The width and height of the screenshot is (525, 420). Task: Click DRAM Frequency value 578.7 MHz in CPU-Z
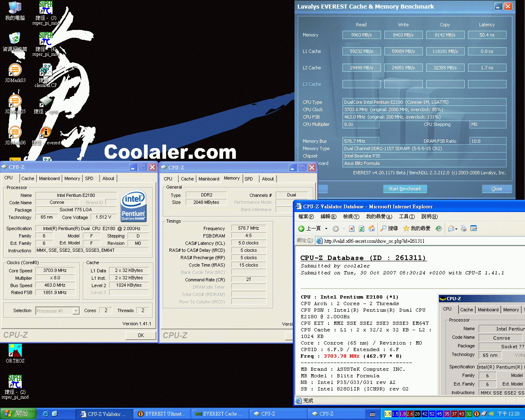point(249,228)
